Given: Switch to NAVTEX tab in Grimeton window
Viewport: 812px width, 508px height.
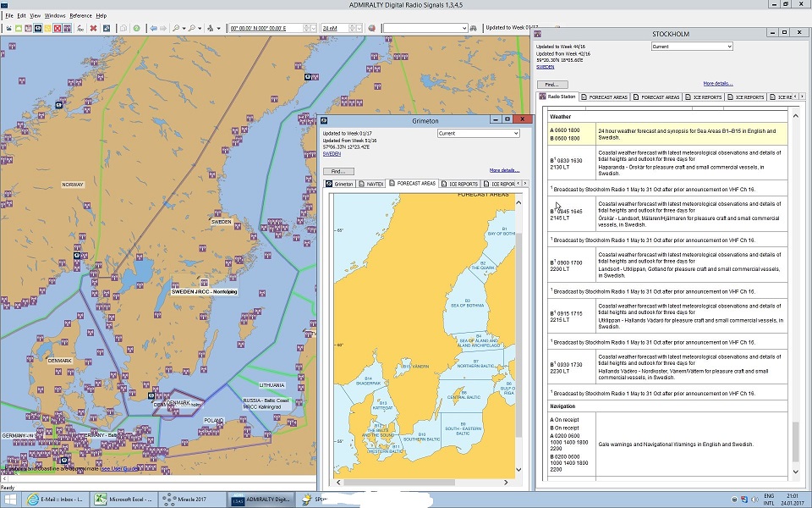Looking at the screenshot, I should point(371,184).
